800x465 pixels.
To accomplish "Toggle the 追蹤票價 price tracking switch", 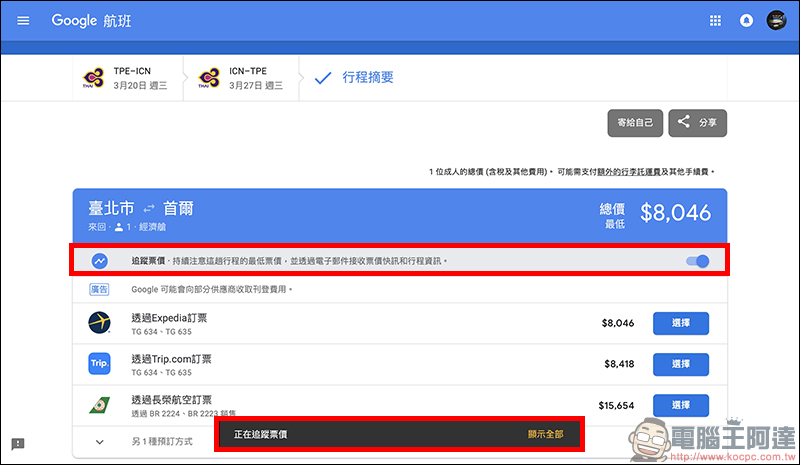I will pyautogui.click(x=697, y=261).
